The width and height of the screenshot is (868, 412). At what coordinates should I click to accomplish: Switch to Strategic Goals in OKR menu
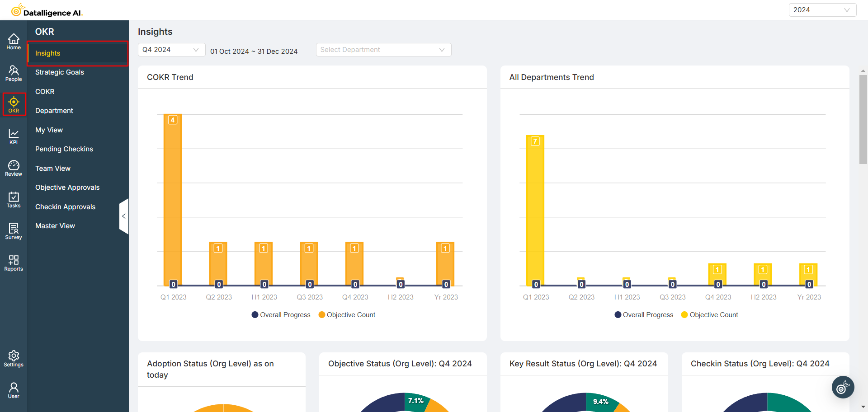(59, 72)
